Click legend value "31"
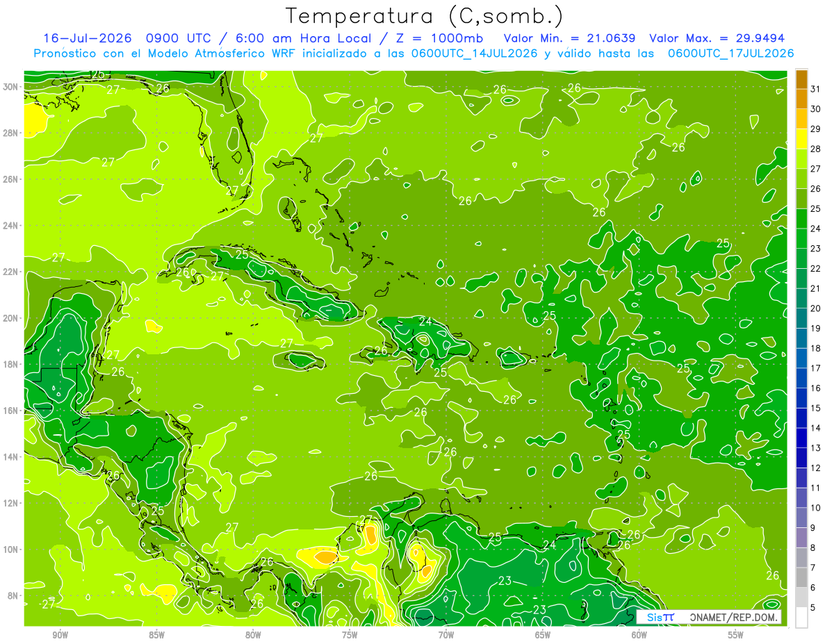Image resolution: width=834 pixels, height=644 pixels. click(x=815, y=89)
